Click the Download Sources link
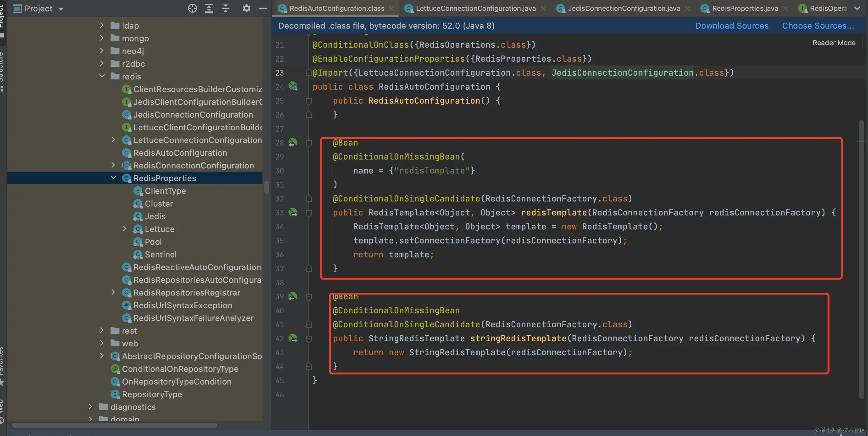 click(731, 26)
